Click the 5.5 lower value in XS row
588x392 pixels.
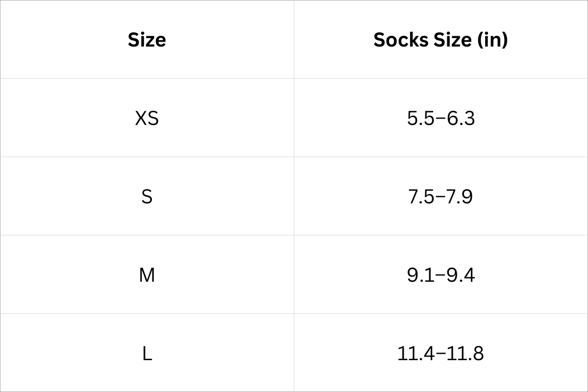(x=420, y=118)
